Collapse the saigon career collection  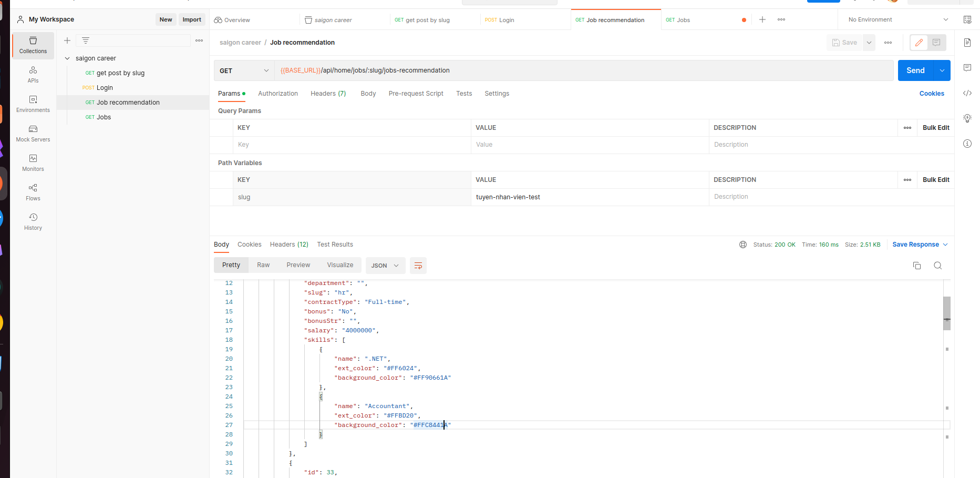point(67,58)
